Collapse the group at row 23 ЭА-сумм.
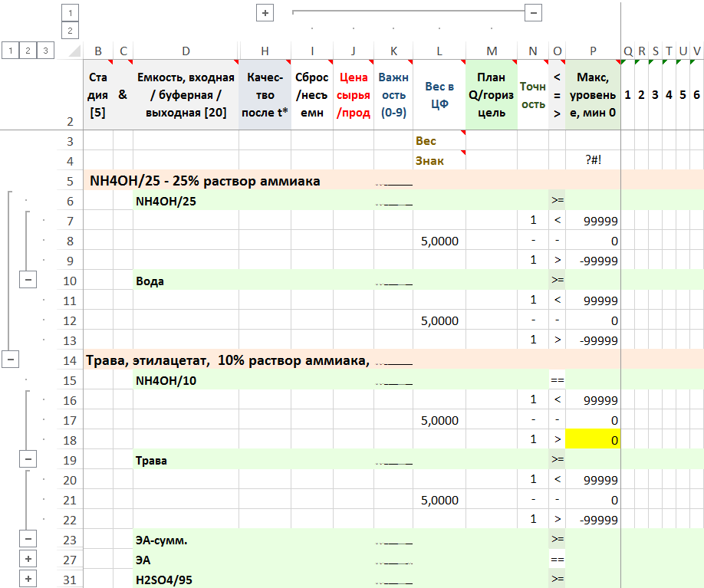This screenshot has height=588, width=704. pyautogui.click(x=28, y=540)
